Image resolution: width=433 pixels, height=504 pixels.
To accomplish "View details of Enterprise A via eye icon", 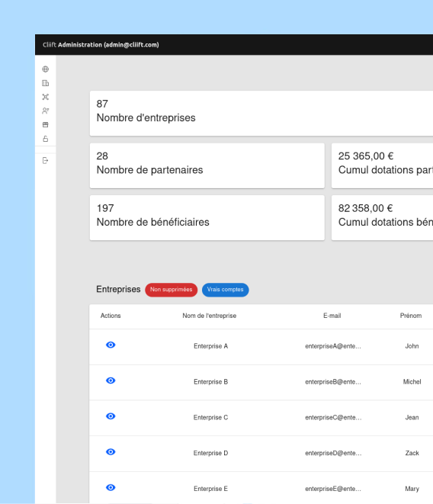I will tap(111, 345).
